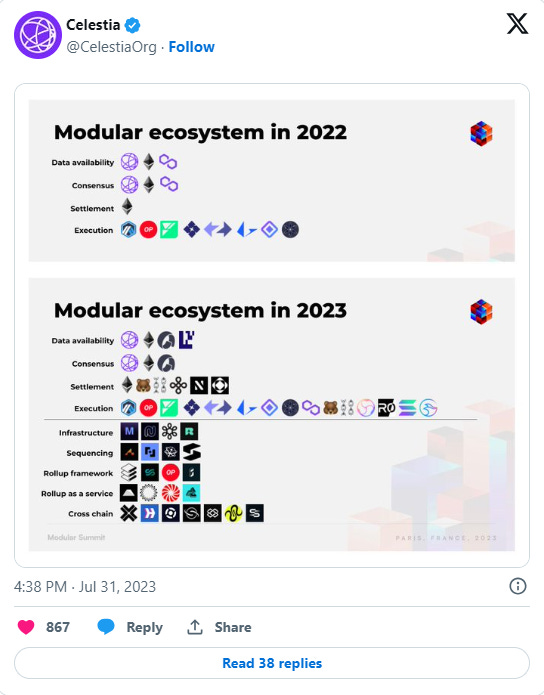Click the Reply label
The width and height of the screenshot is (544, 695).
point(145,627)
